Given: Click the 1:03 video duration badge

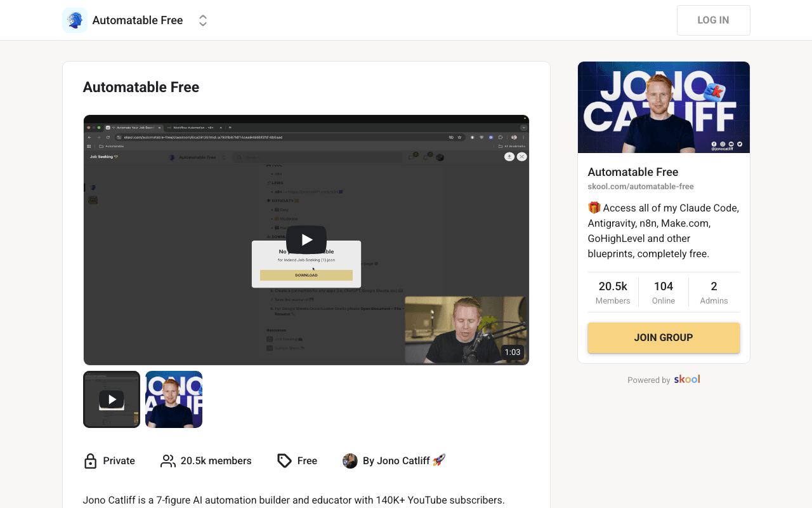Looking at the screenshot, I should tap(513, 352).
